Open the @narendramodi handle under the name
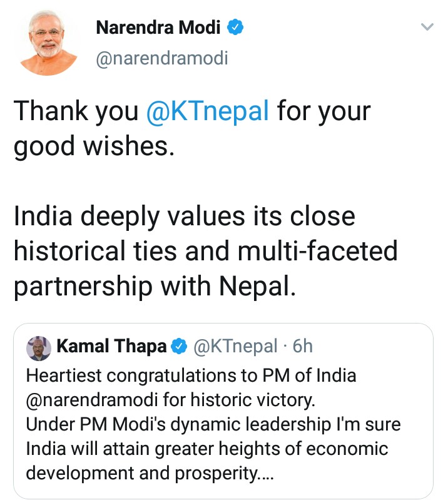This screenshot has height=500, width=448. [x=161, y=59]
